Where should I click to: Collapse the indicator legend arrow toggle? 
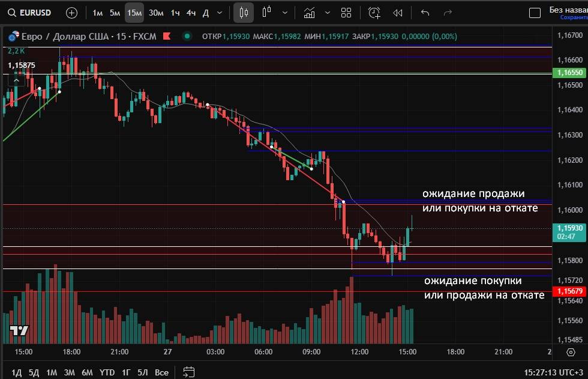pos(16,79)
